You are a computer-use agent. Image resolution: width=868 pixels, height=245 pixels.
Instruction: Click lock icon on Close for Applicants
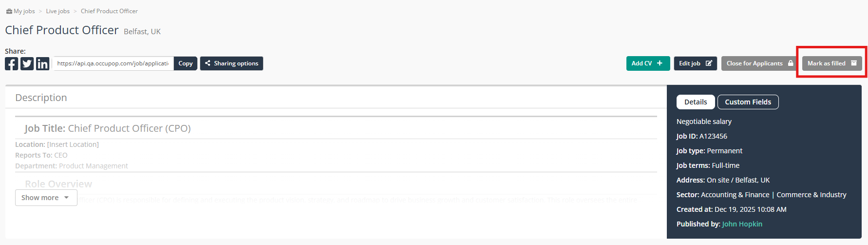[x=791, y=63]
